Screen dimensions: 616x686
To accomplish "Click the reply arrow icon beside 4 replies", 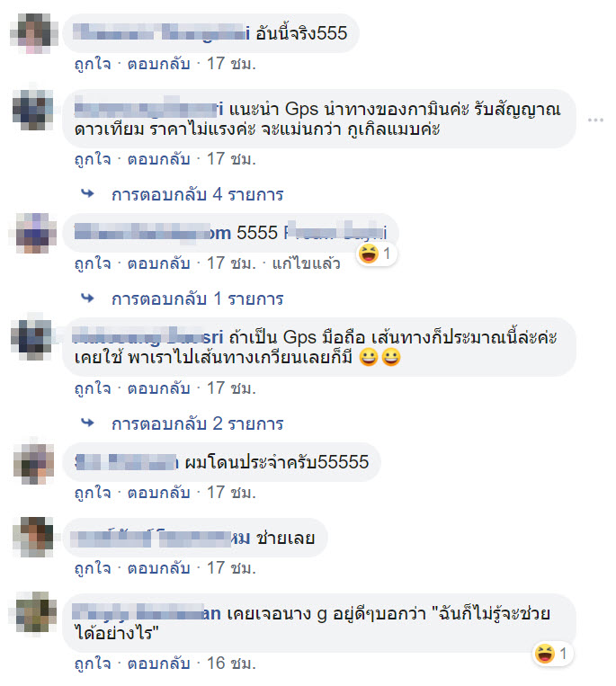I will 87,194.
